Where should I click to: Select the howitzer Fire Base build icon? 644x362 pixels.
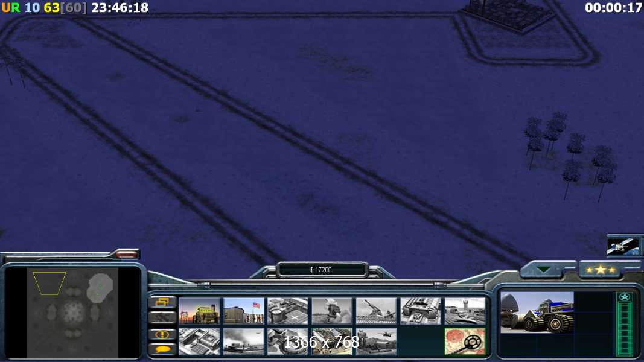pos(377,311)
